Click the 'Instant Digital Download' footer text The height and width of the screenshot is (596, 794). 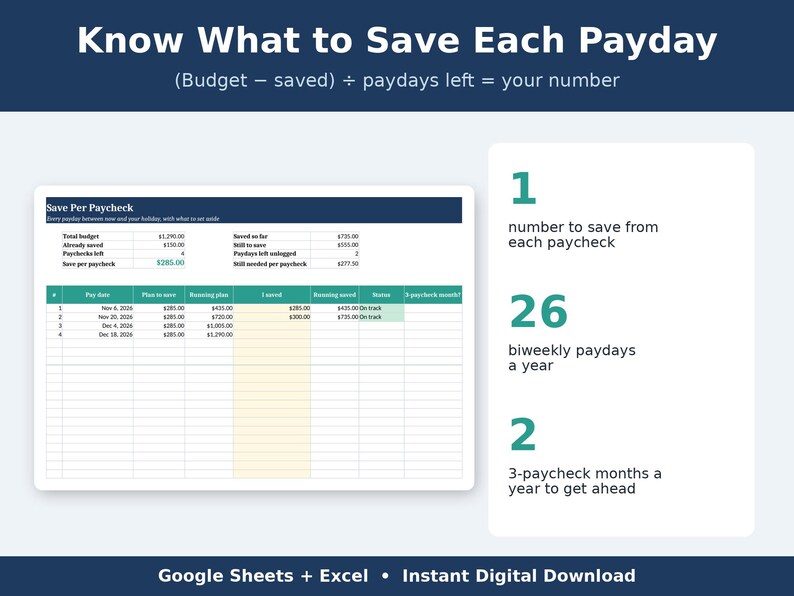tap(519, 576)
